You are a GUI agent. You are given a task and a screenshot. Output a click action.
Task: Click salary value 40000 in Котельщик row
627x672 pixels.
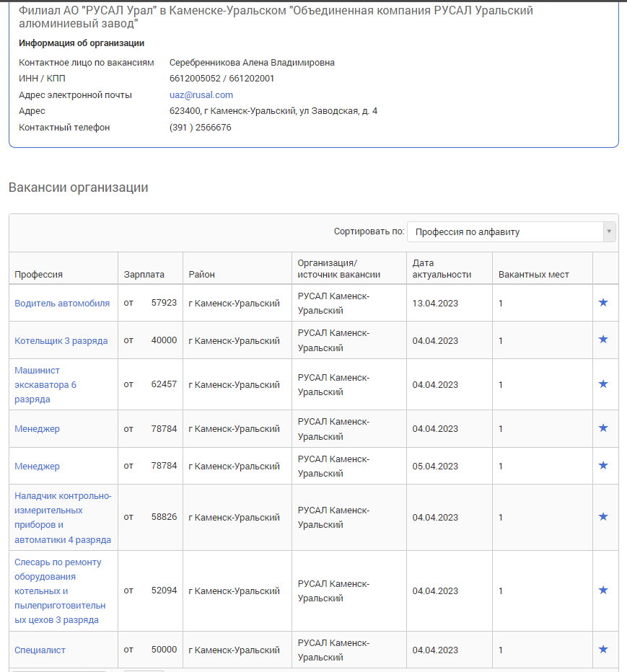pos(164,340)
